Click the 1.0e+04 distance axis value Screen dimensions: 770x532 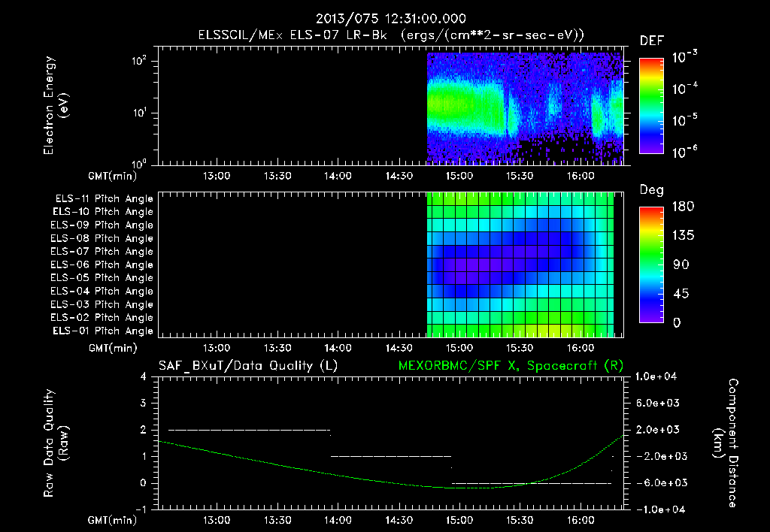click(656, 377)
